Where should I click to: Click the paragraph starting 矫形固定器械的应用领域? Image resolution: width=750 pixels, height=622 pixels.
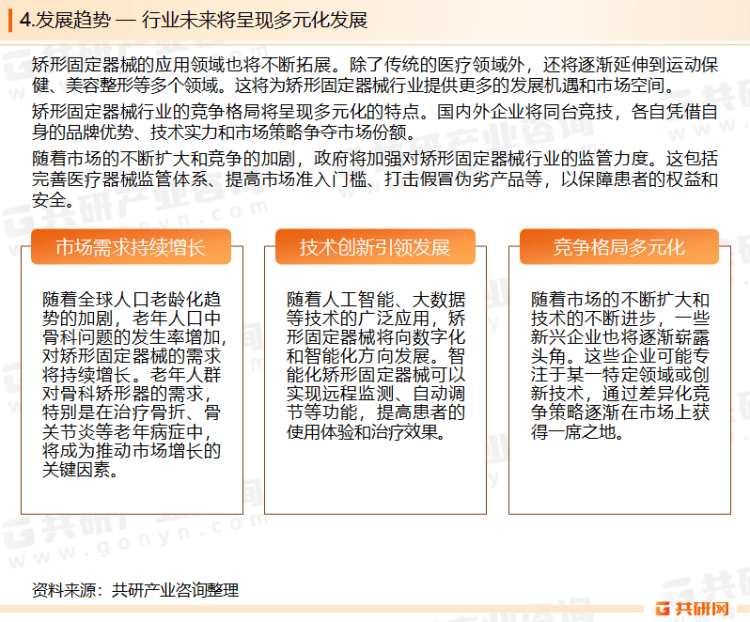pos(375,75)
